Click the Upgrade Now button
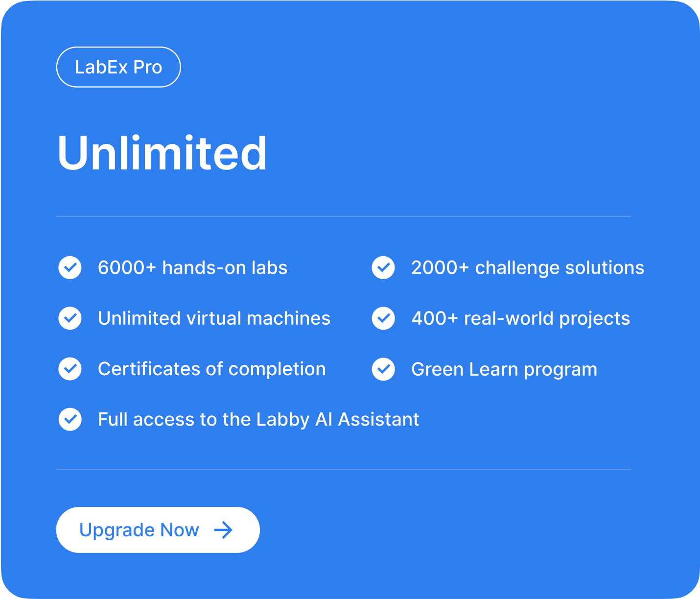Screen dimensions: 700x599 pyautogui.click(x=158, y=529)
